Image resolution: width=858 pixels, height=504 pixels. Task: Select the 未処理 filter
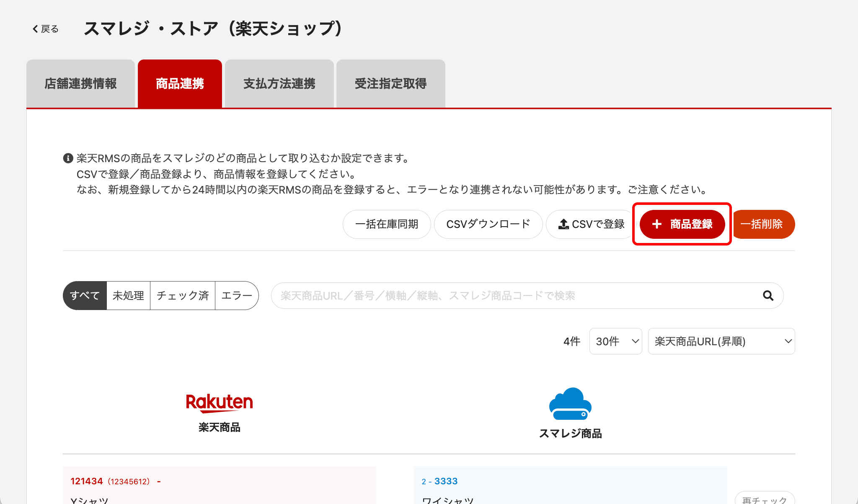coord(128,296)
